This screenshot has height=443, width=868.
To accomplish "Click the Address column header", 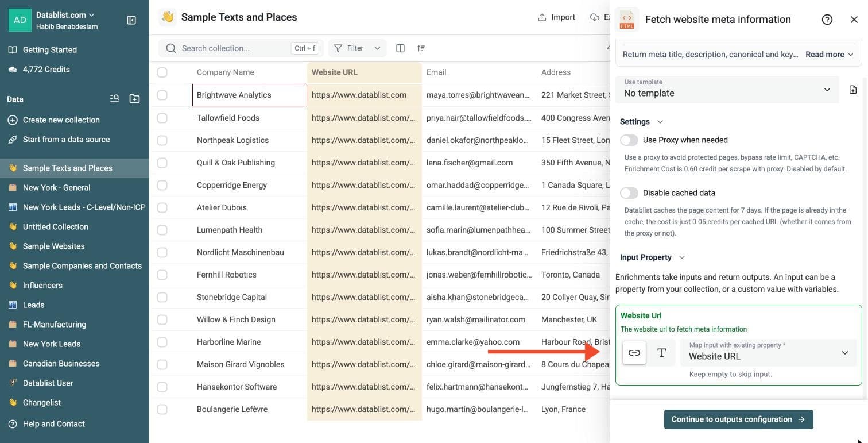I will (573, 72).
